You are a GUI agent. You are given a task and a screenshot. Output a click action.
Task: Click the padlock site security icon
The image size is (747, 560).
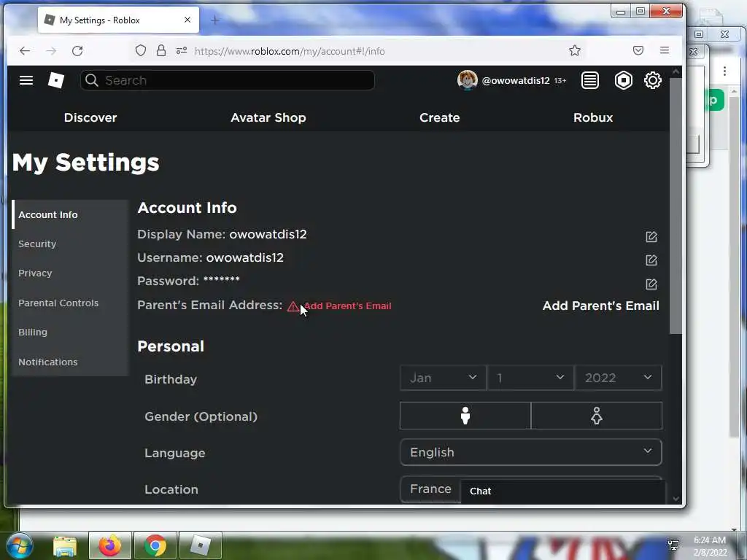pos(161,50)
